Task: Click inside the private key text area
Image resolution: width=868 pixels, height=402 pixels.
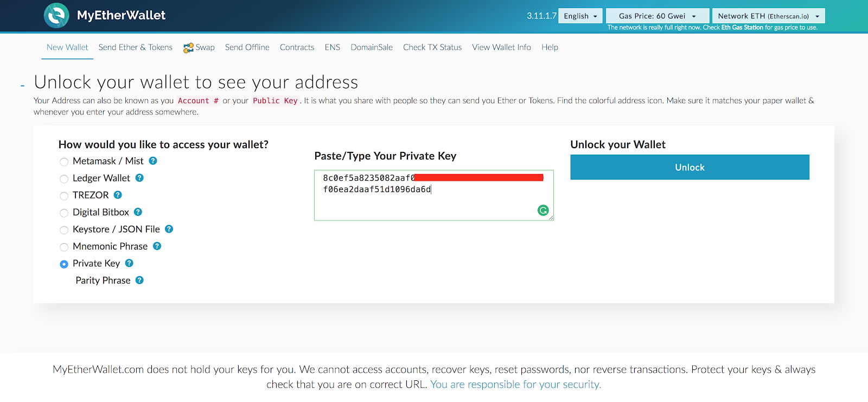Action: [433, 203]
